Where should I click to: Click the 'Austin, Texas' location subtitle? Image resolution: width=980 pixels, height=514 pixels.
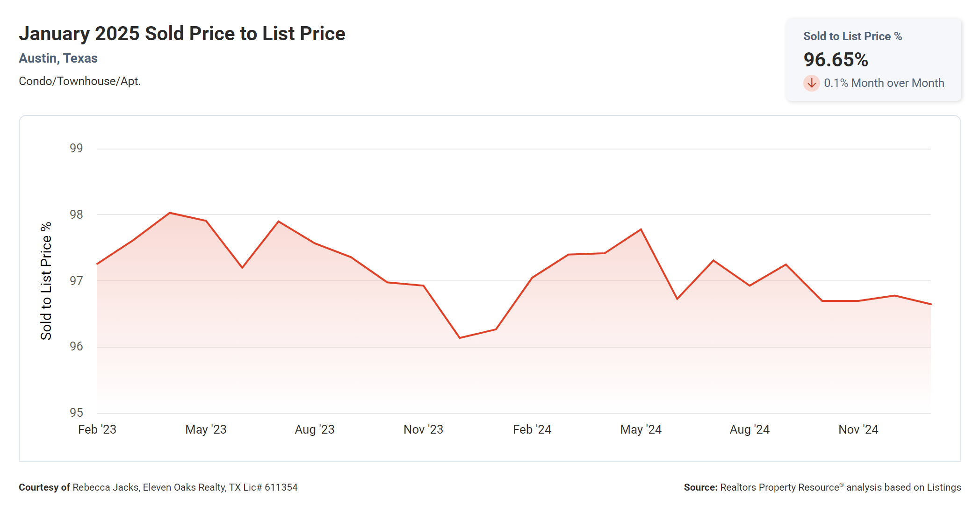pos(58,58)
